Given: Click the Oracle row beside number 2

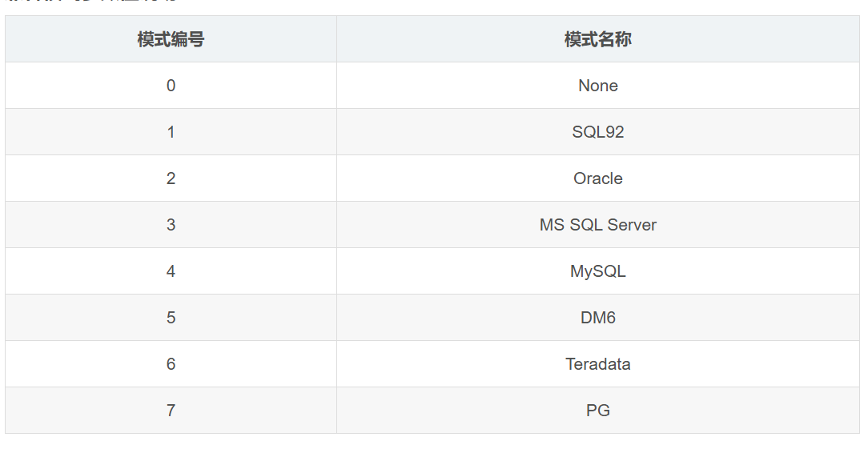Looking at the screenshot, I should click(432, 178).
